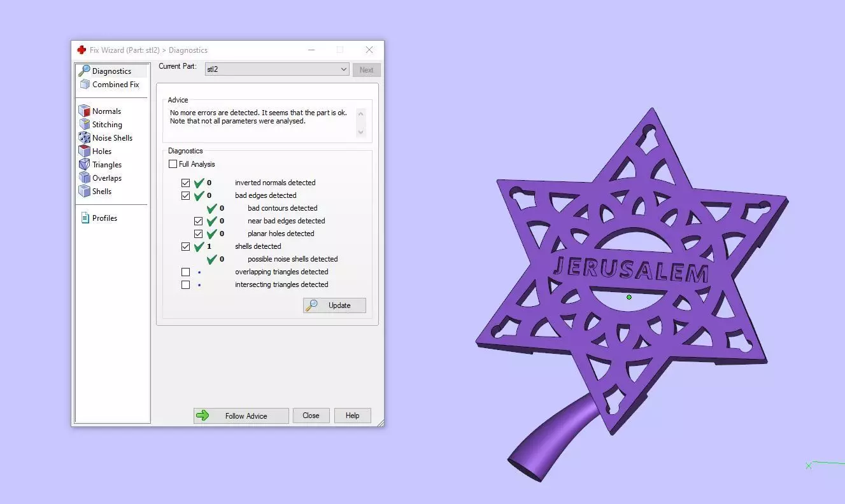Click the red cross Fix Wizard title icon
Image resolution: width=845 pixels, height=504 pixels.
click(82, 50)
